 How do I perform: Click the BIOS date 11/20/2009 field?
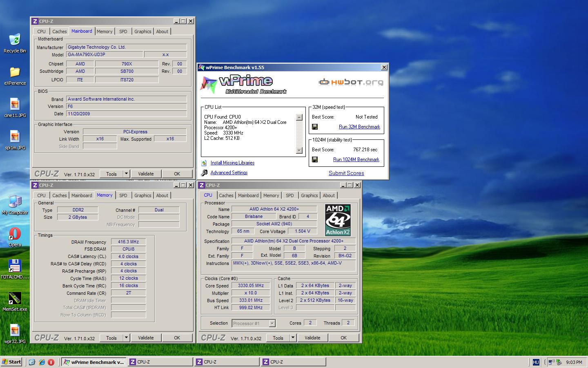pyautogui.click(x=126, y=114)
